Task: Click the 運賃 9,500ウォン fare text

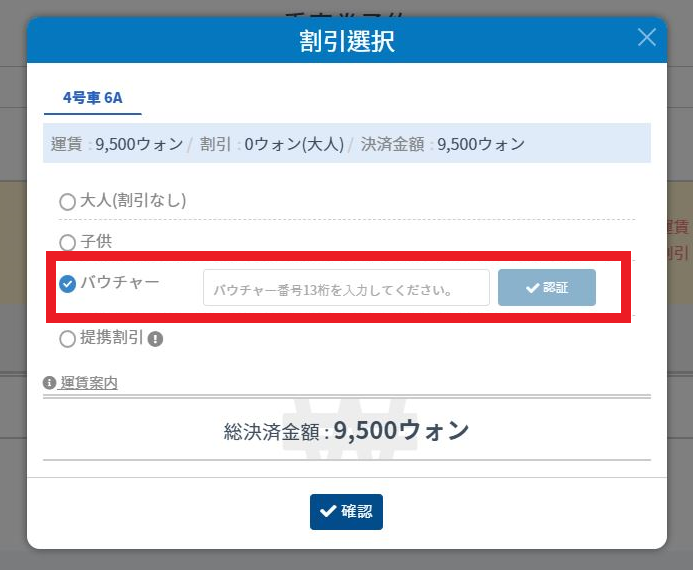Action: (116, 144)
